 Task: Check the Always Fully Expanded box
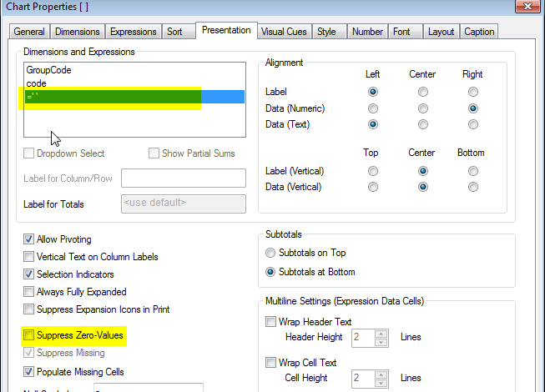point(30,292)
